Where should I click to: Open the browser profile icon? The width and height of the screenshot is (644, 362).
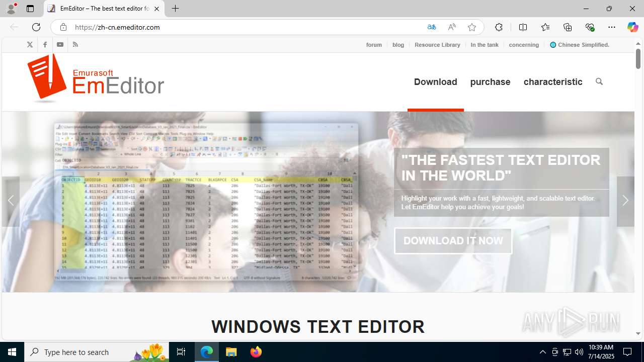tap(11, 9)
